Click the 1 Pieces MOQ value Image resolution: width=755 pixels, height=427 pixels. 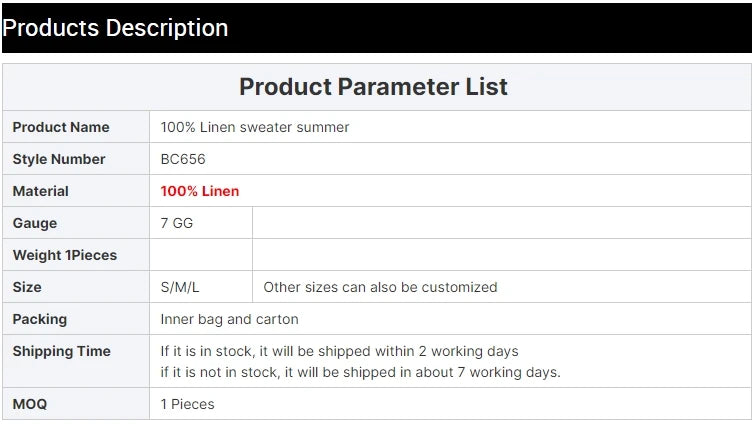click(x=187, y=404)
